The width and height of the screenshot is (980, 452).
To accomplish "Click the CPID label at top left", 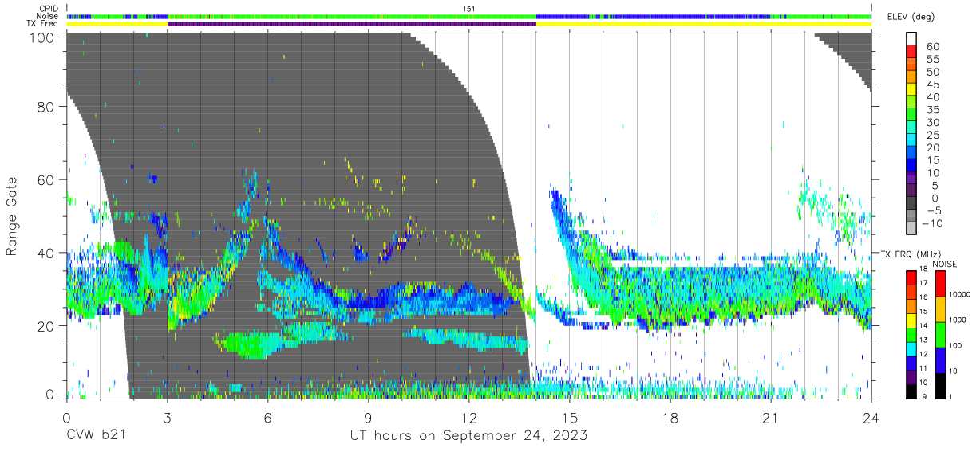I will click(47, 9).
